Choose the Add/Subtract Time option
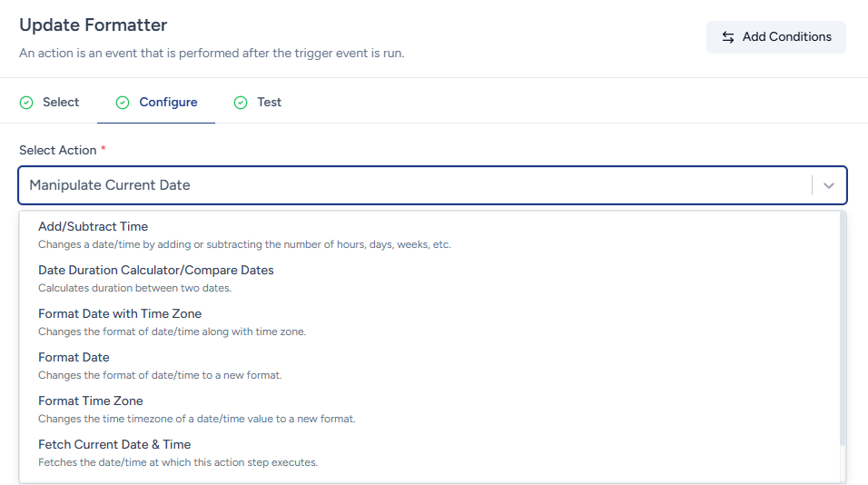This screenshot has width=868, height=485. [93, 227]
